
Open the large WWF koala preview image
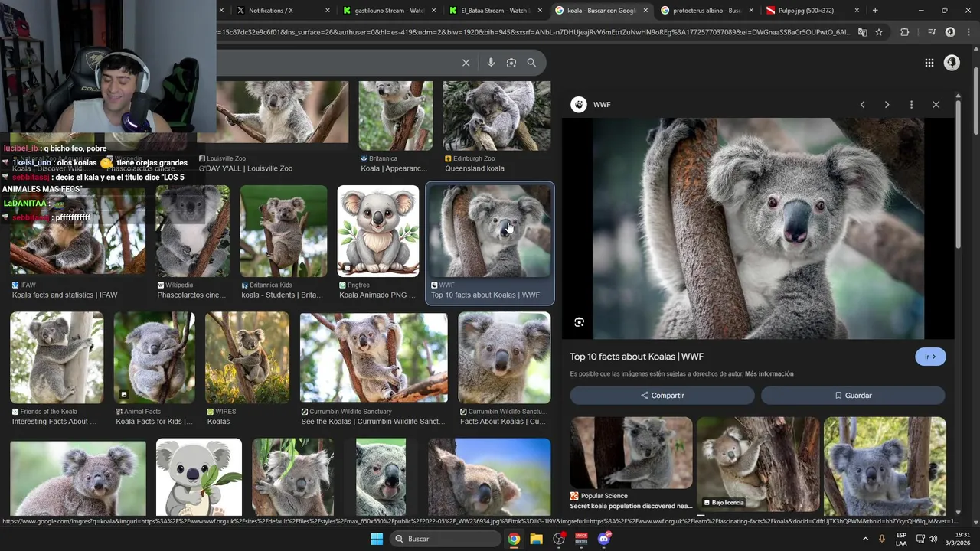758,228
